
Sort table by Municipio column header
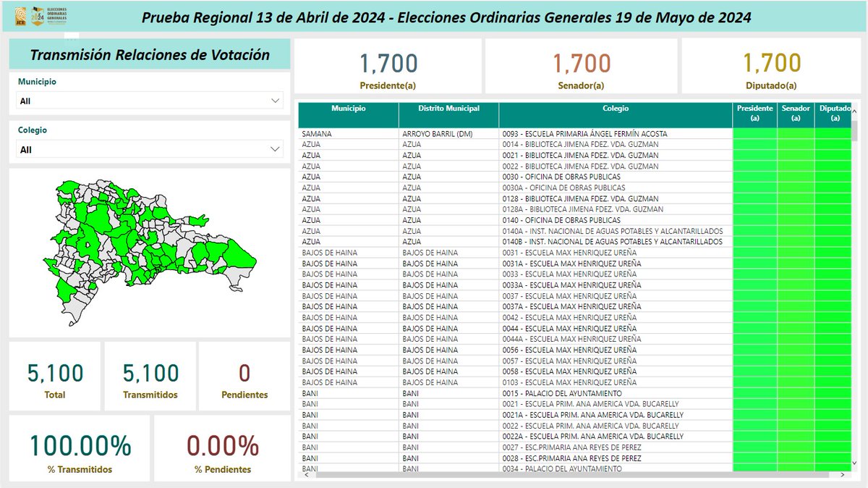pos(349,115)
